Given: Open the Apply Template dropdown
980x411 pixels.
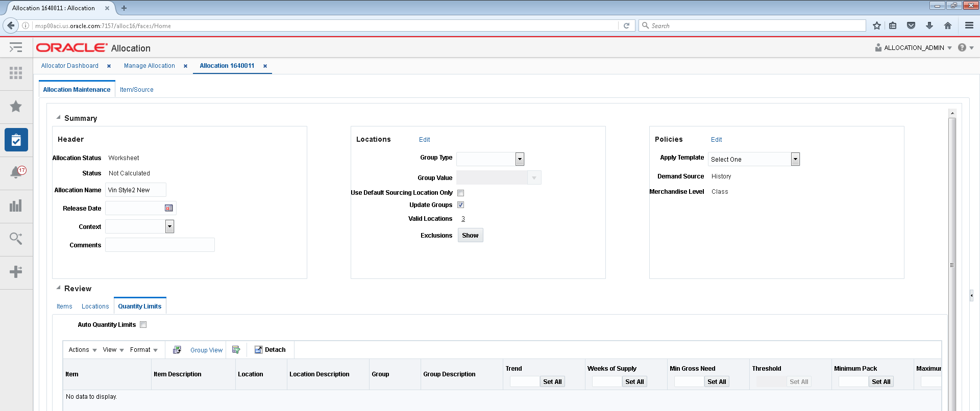Looking at the screenshot, I should (x=795, y=159).
